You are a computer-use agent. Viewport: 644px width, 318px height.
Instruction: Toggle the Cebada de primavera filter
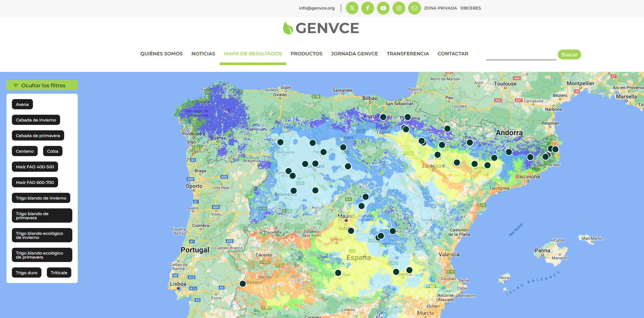[x=38, y=135]
